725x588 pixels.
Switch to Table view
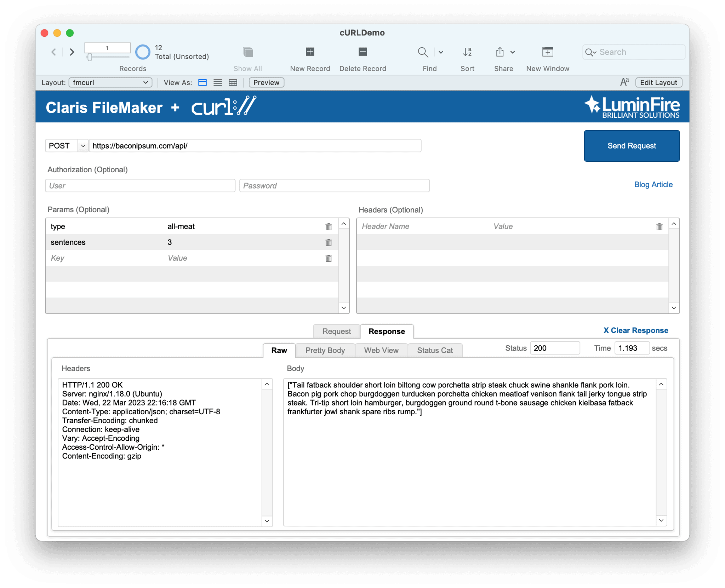tap(233, 82)
